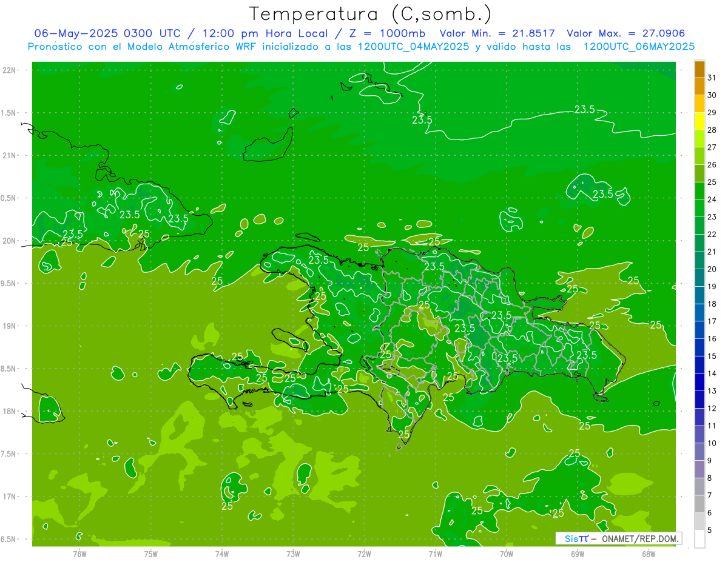Pick the gray swatch between 6 and 7
The width and height of the screenshot is (728, 562).
pyautogui.click(x=699, y=504)
